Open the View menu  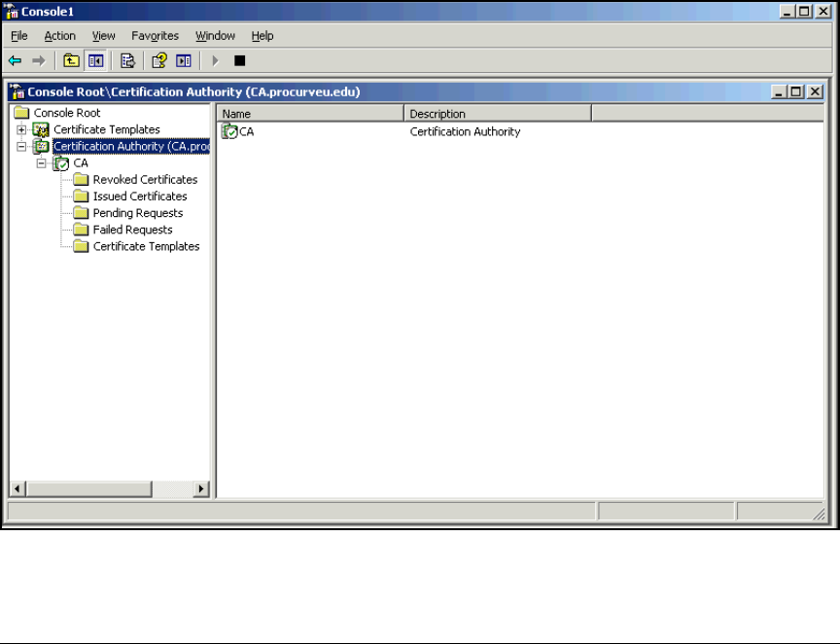(x=103, y=36)
